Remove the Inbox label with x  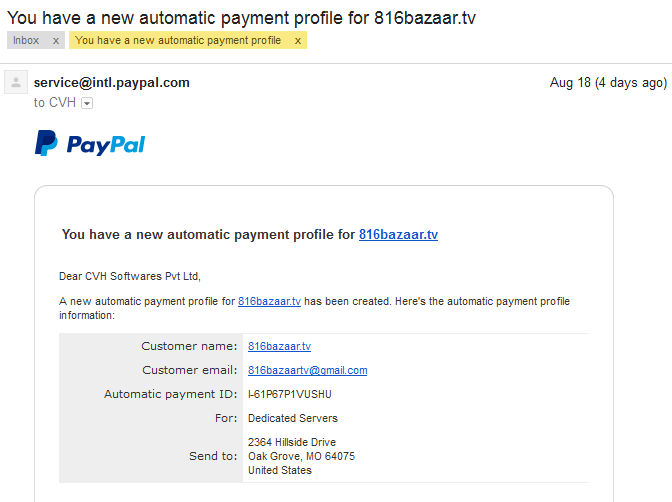pyautogui.click(x=56, y=41)
